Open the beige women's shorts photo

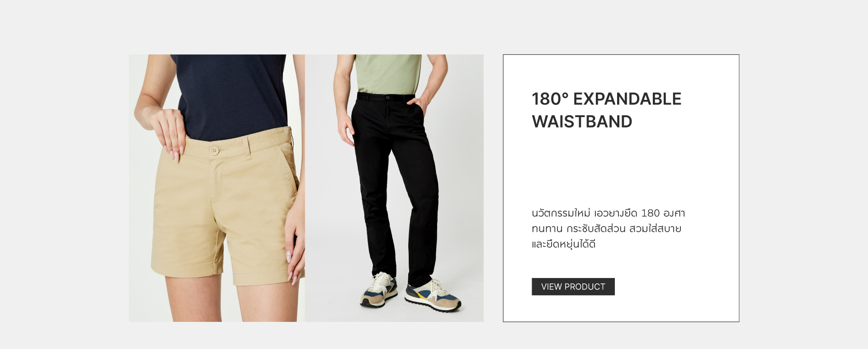(217, 188)
